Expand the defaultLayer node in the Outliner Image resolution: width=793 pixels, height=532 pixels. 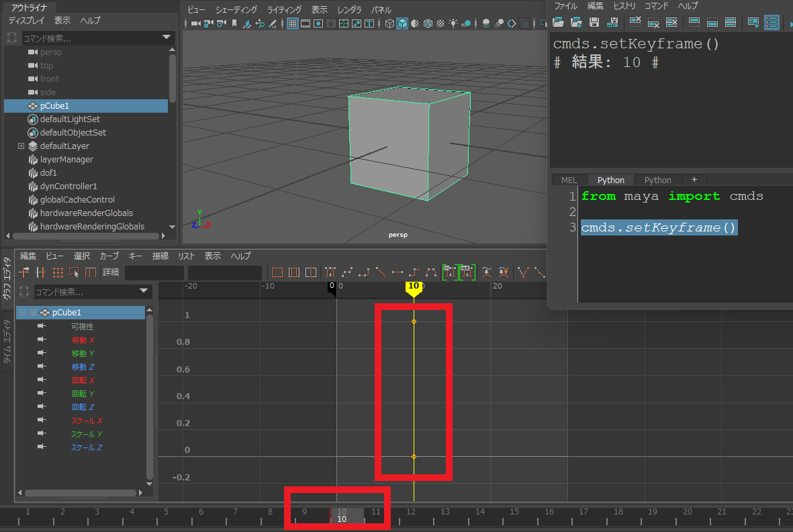[x=20, y=146]
